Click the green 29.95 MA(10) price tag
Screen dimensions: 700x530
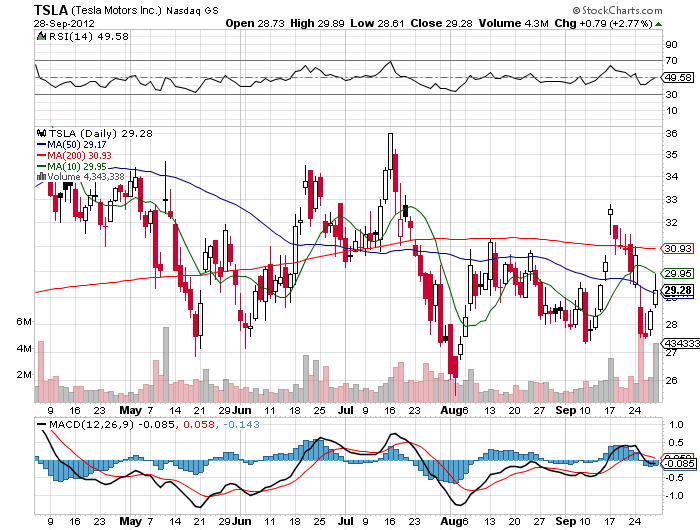[x=678, y=274]
